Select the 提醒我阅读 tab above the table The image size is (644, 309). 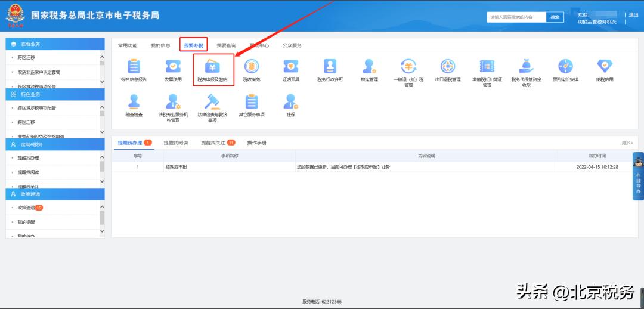[x=176, y=143]
